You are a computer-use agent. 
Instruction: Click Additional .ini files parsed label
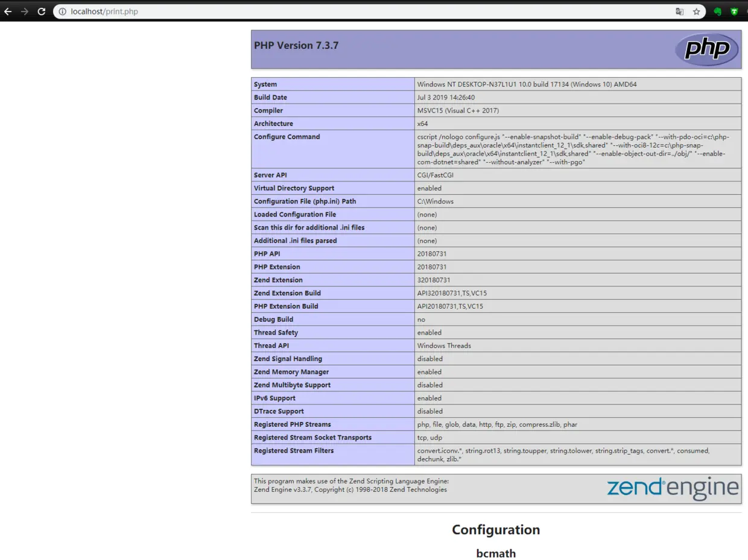[x=296, y=241]
